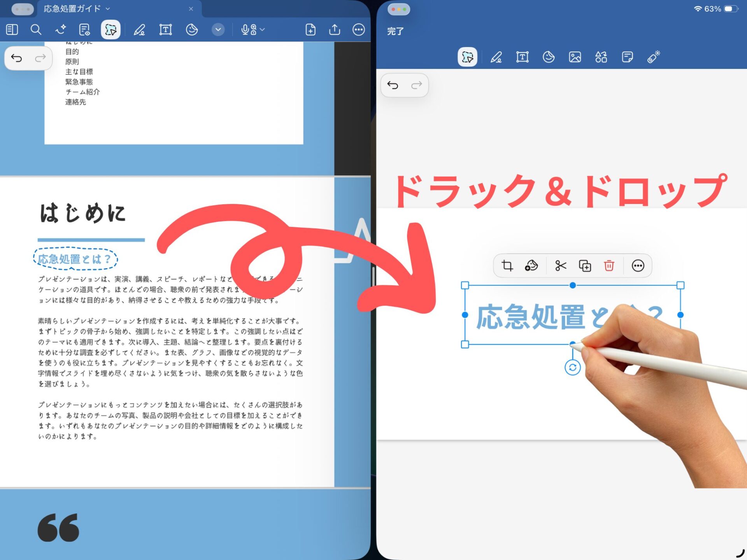Click the red trash delete icon

609,266
